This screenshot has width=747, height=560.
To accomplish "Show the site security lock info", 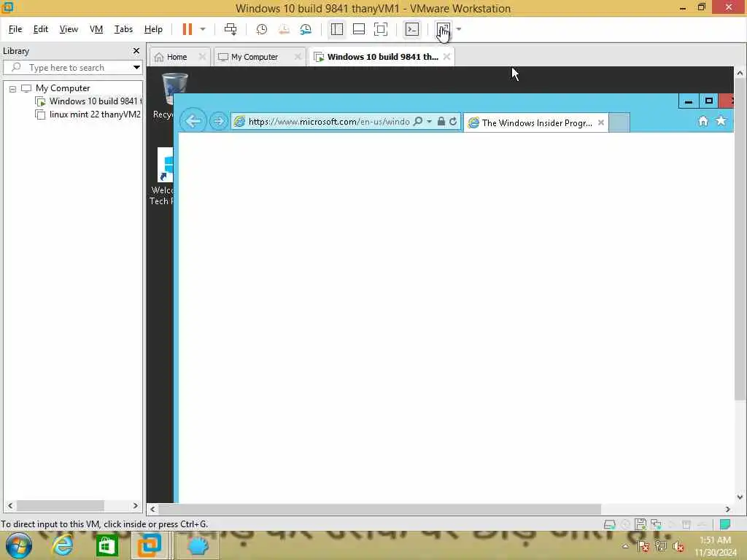I will pos(441,122).
